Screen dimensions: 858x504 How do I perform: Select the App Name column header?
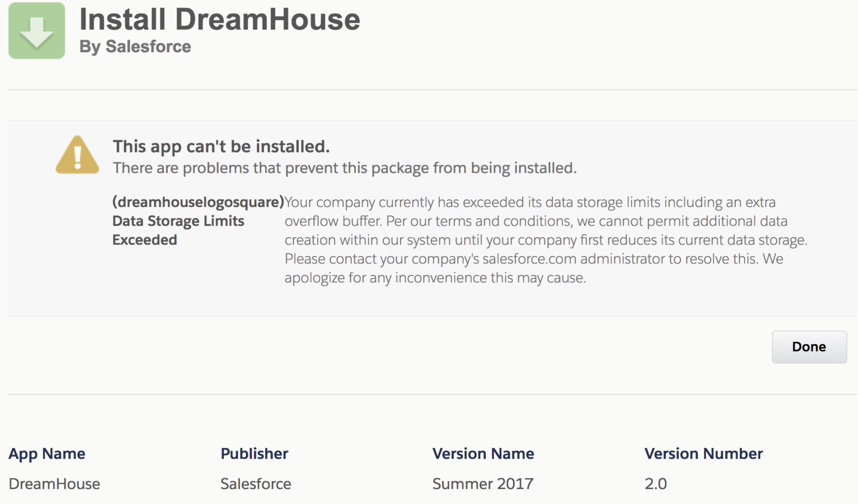(47, 454)
